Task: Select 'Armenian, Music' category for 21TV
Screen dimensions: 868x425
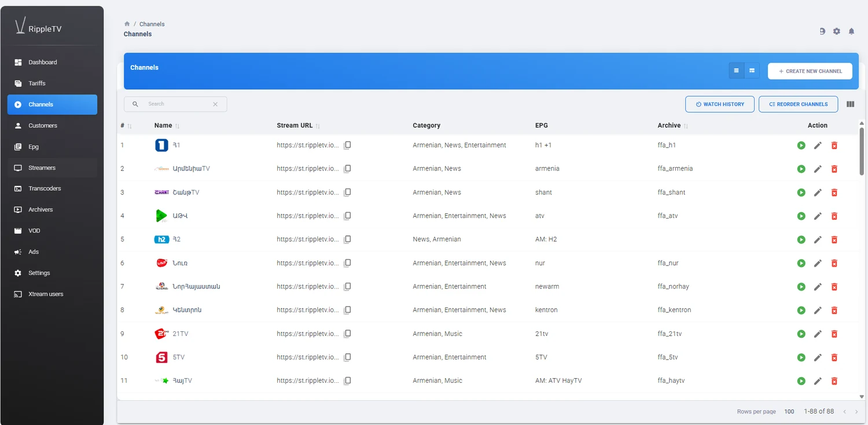Action: (x=437, y=334)
